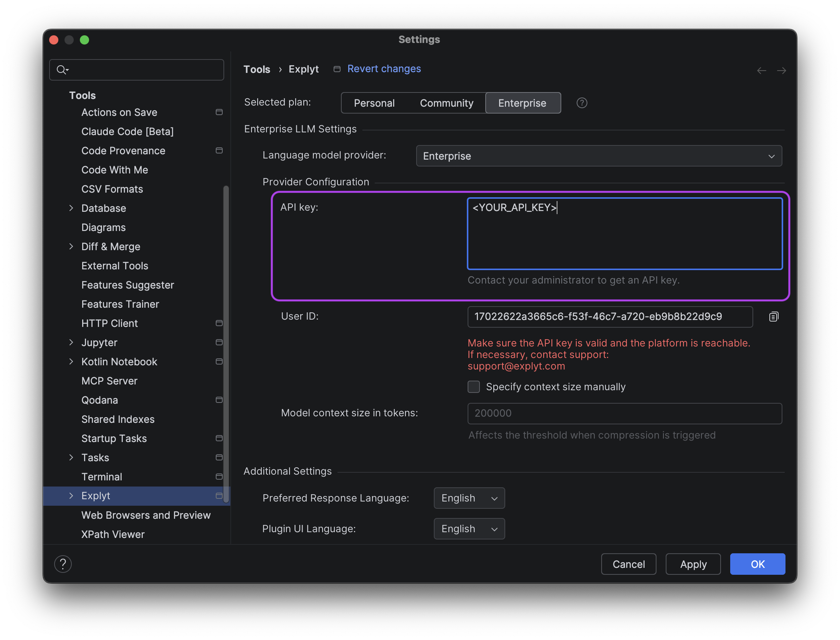840x640 pixels.
Task: Click the Revert changes link
Action: (384, 69)
